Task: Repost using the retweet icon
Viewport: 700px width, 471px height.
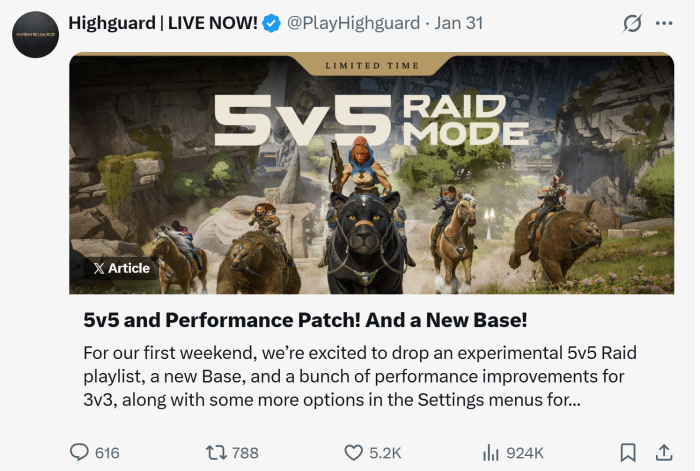Action: pos(216,453)
